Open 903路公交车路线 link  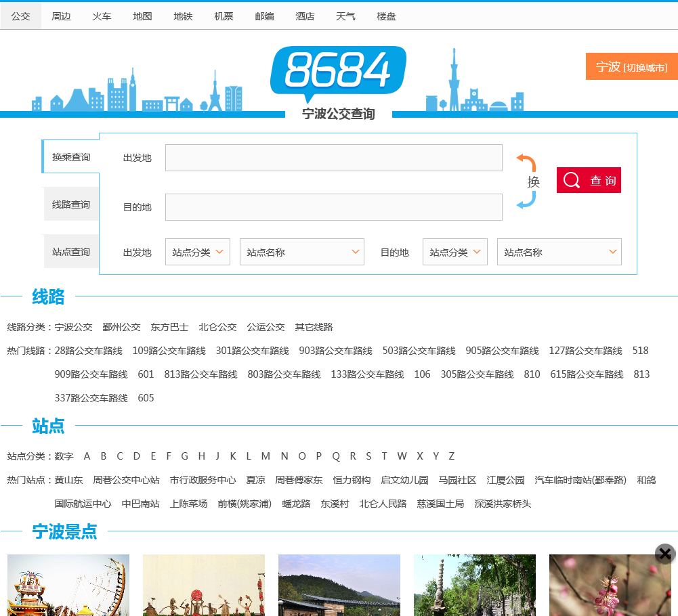pyautogui.click(x=335, y=351)
